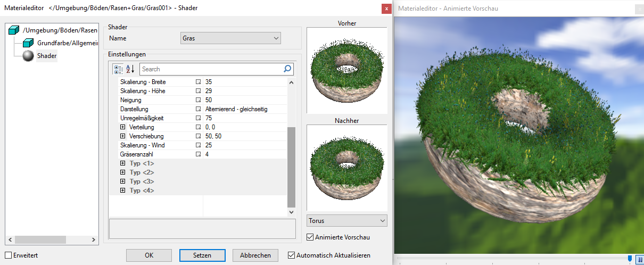
Task: Click the Darstellung value Alternierend - gleichseitig
Action: tap(236, 109)
